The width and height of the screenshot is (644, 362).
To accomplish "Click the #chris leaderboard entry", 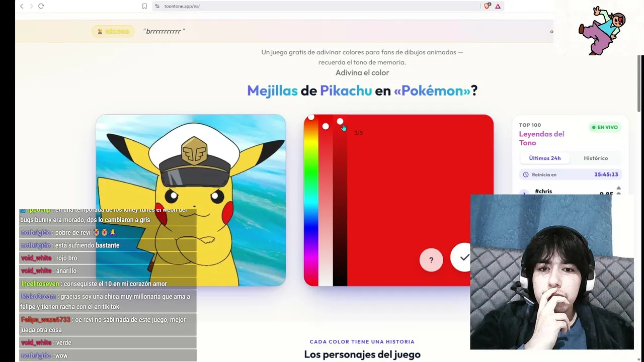I will tap(543, 191).
